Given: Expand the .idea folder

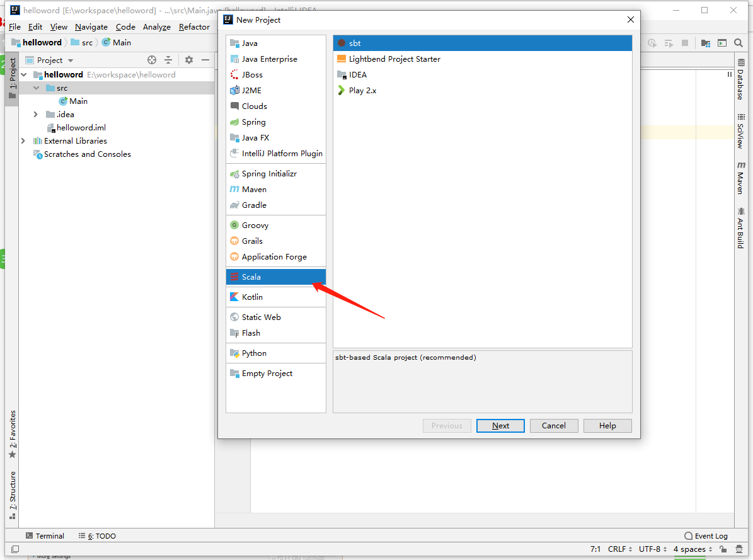Looking at the screenshot, I should (x=35, y=114).
